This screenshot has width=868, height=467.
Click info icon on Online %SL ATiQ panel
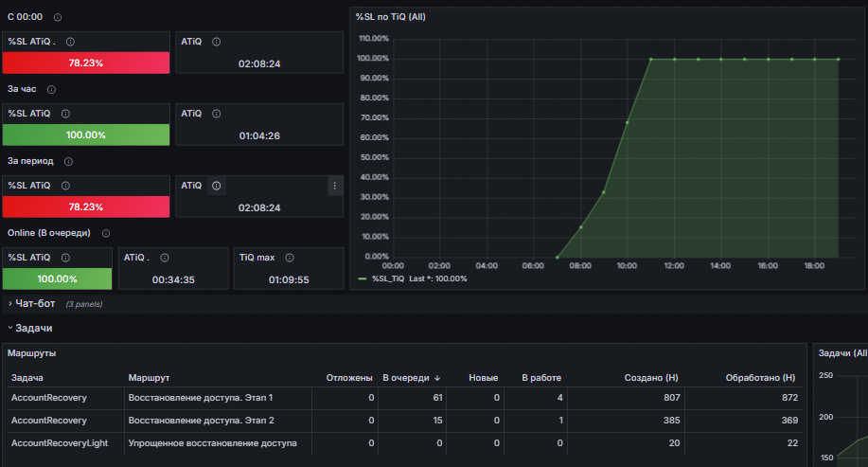(x=65, y=258)
